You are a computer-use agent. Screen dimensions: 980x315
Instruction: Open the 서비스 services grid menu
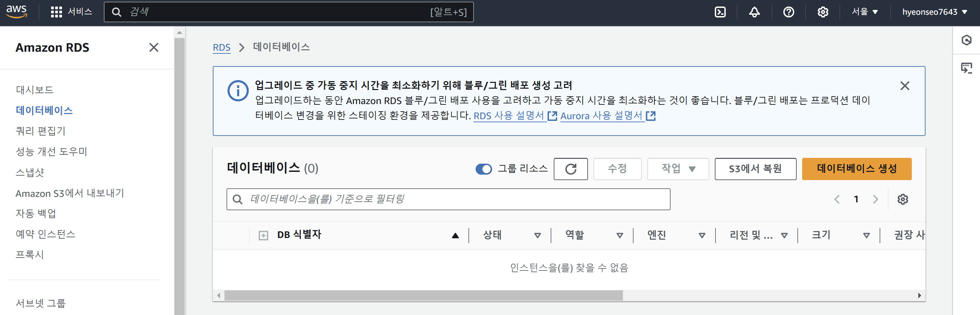(x=72, y=12)
